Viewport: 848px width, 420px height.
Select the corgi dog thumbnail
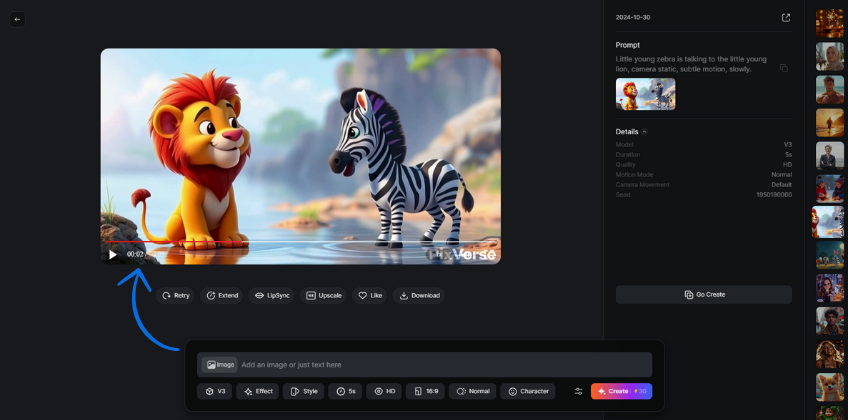tap(830, 387)
